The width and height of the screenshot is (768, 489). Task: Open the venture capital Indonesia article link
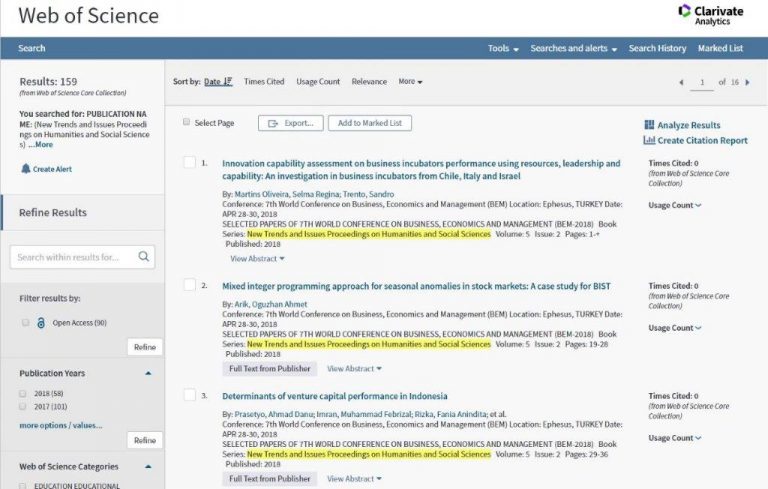334,396
